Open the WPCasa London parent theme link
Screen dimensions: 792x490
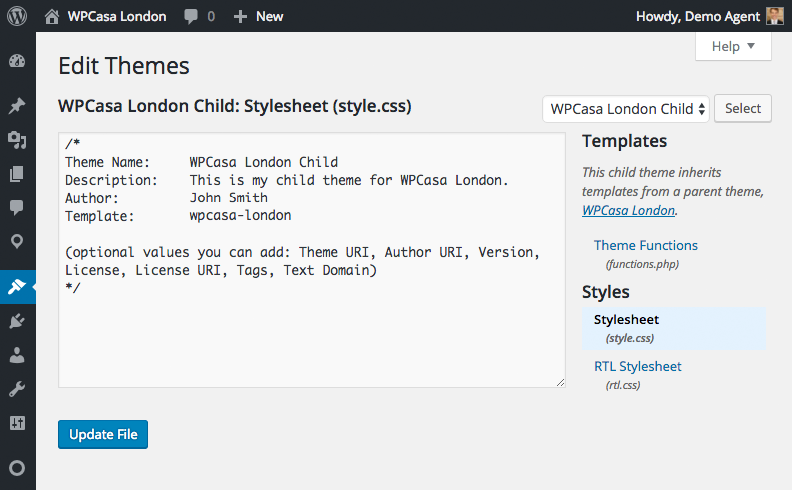pos(628,210)
